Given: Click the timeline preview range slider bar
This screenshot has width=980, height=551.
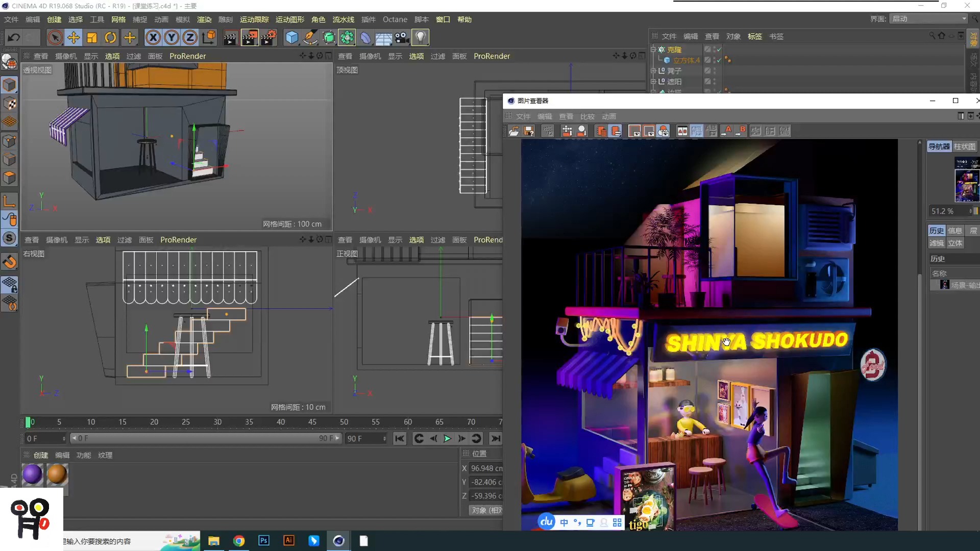Looking at the screenshot, I should tap(206, 438).
